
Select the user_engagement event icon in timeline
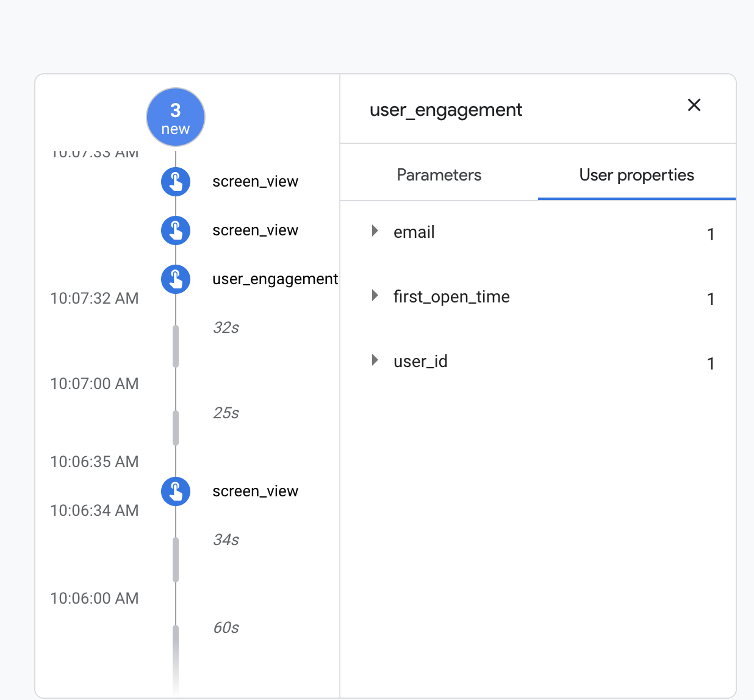pyautogui.click(x=176, y=279)
